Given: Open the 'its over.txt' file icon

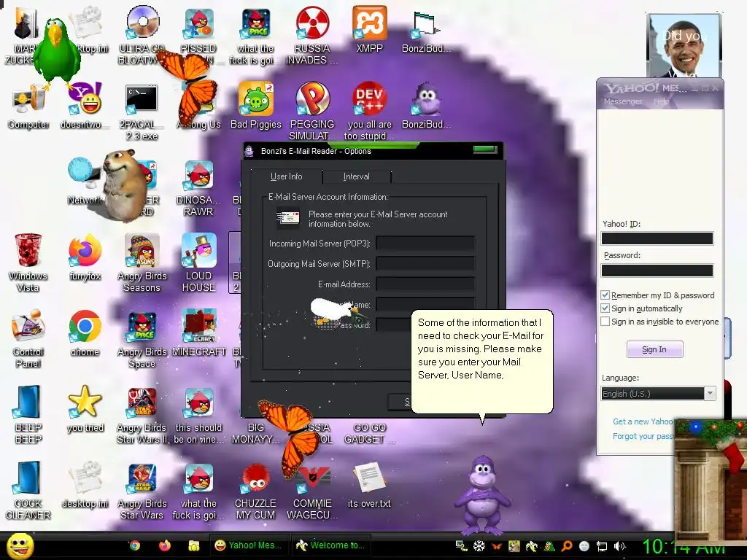Looking at the screenshot, I should [x=369, y=485].
